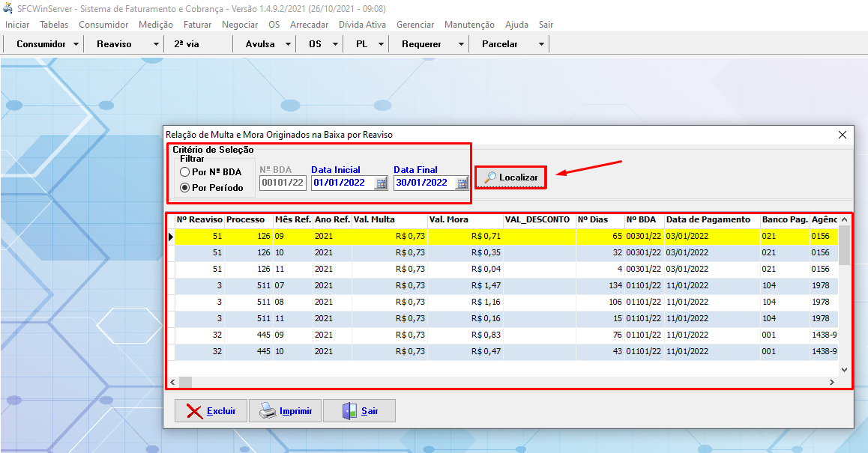The width and height of the screenshot is (868, 453).
Task: Click the vertical scrollbar down arrow
Action: [x=845, y=369]
